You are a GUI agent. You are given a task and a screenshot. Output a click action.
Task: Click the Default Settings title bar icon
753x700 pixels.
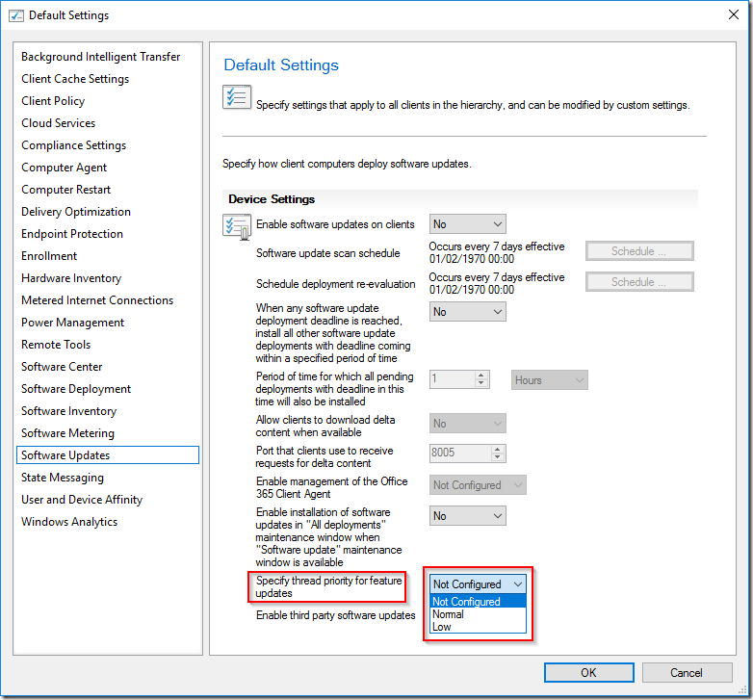pos(15,15)
